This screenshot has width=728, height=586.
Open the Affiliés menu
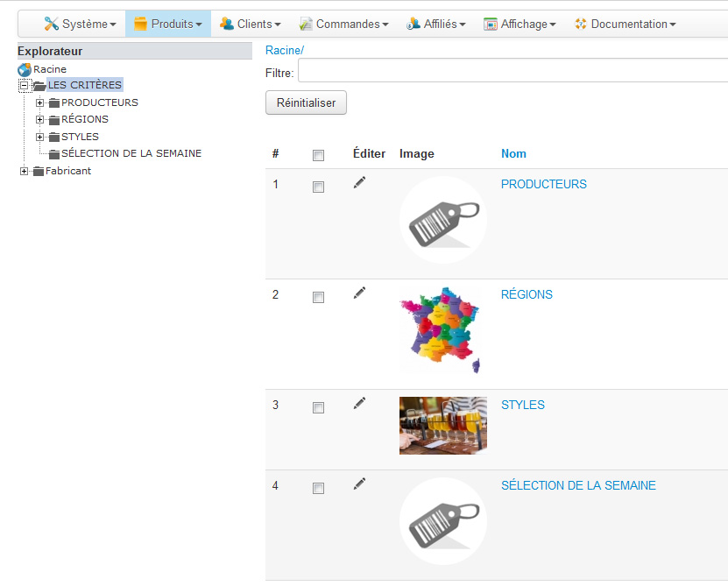(436, 24)
